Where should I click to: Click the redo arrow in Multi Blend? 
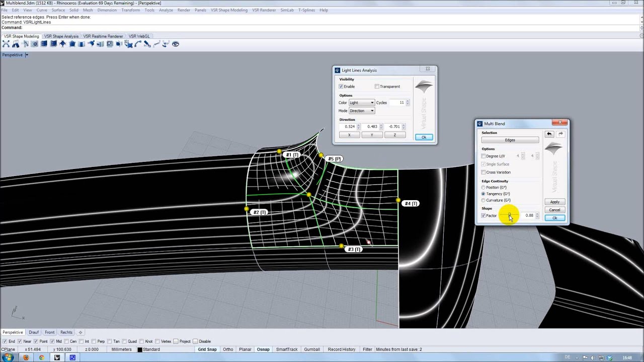(560, 134)
